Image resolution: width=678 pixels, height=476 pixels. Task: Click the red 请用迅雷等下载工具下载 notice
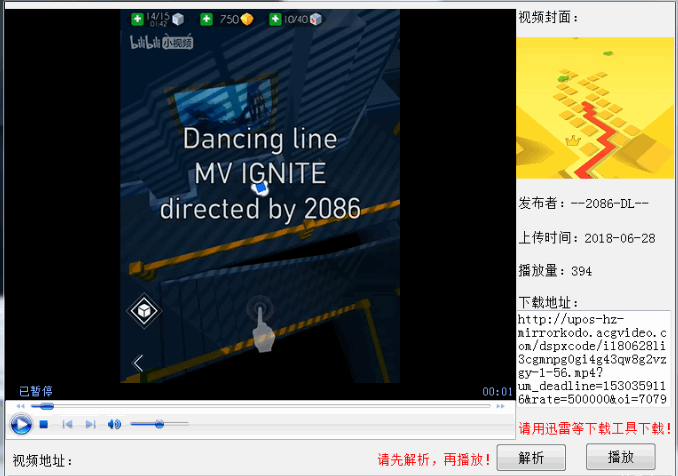595,428
